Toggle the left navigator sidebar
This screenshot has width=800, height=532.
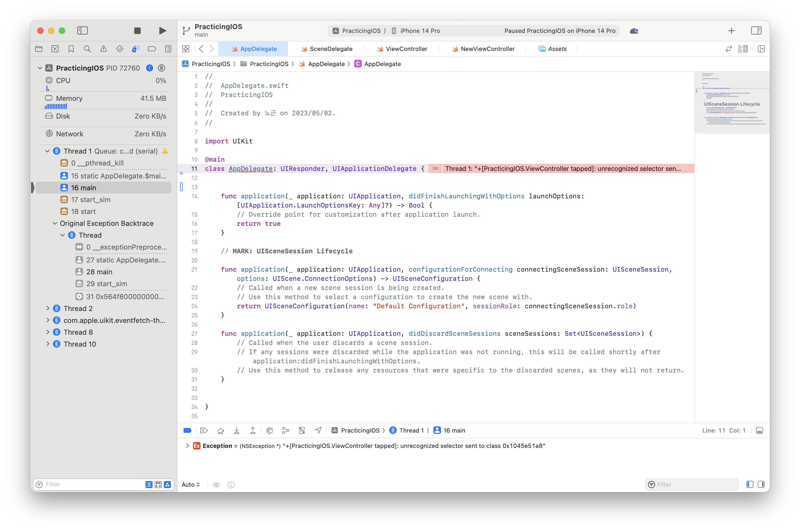point(82,31)
